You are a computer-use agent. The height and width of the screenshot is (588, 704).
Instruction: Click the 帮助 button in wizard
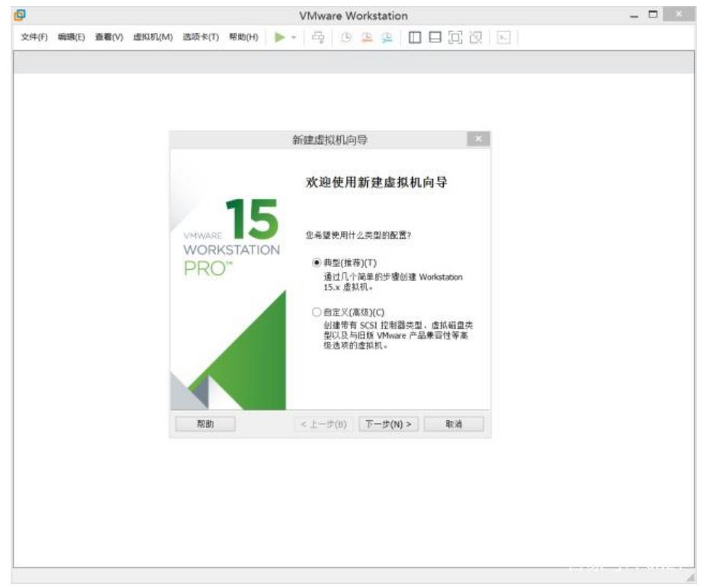point(205,424)
